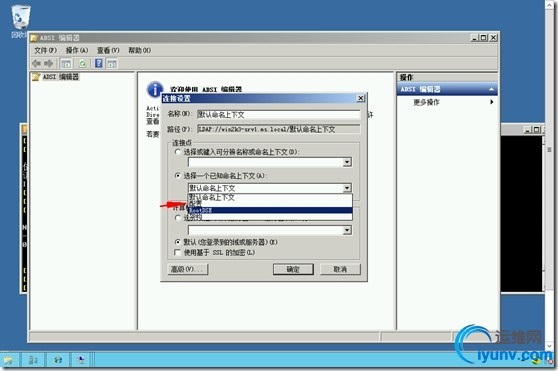Open the 操作(A) menu
This screenshot has height=371, width=558.
pyautogui.click(x=77, y=51)
